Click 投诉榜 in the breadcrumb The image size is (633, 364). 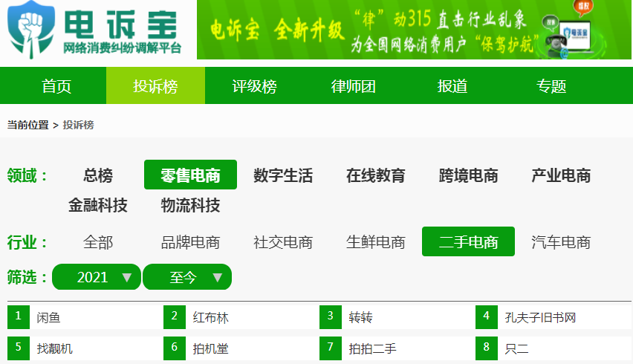(x=78, y=125)
